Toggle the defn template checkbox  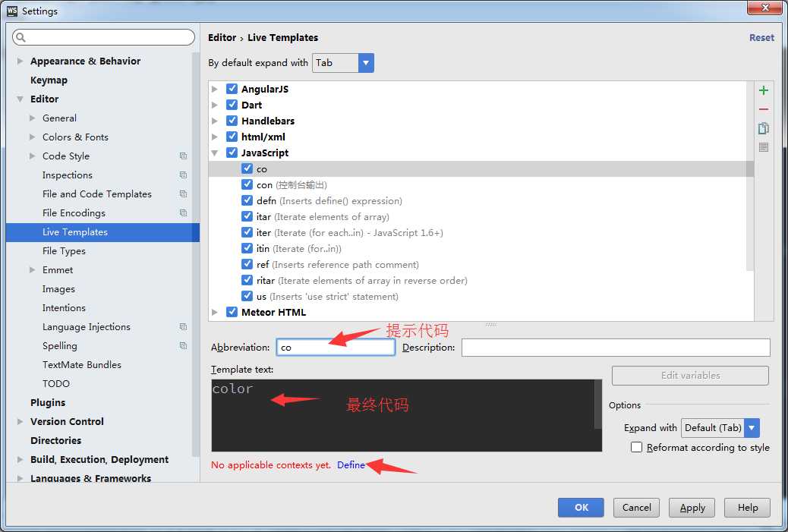click(x=247, y=200)
